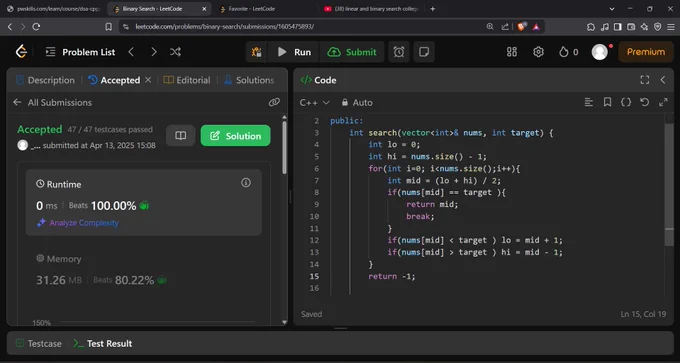680x363 pixels.
Task: Click the LeetCode logo icon
Action: 21,52
